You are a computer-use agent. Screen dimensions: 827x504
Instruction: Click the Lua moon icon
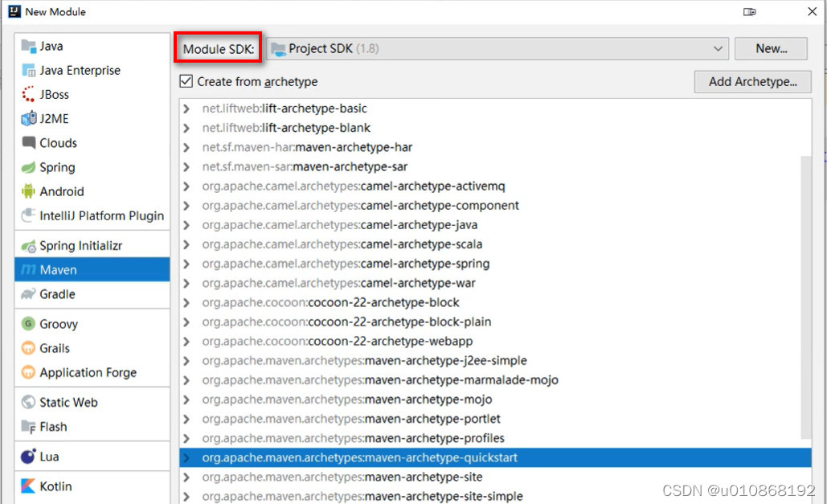point(28,456)
